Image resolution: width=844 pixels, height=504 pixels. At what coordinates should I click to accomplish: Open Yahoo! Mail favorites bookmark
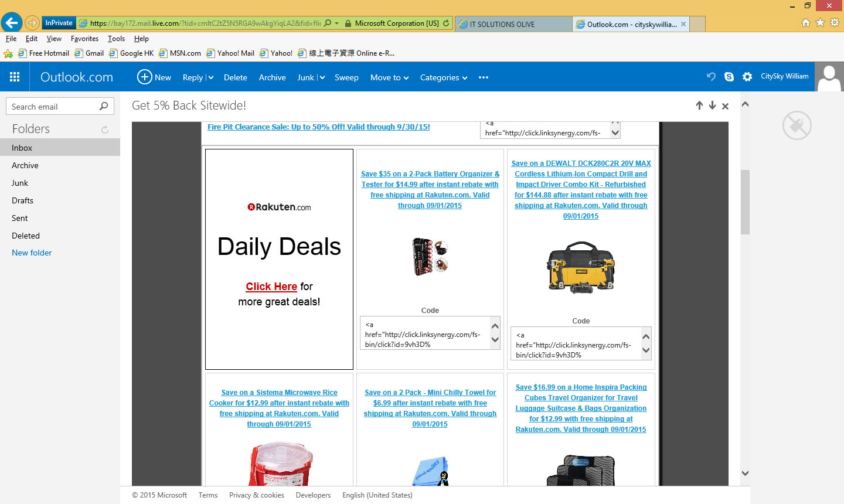[230, 53]
